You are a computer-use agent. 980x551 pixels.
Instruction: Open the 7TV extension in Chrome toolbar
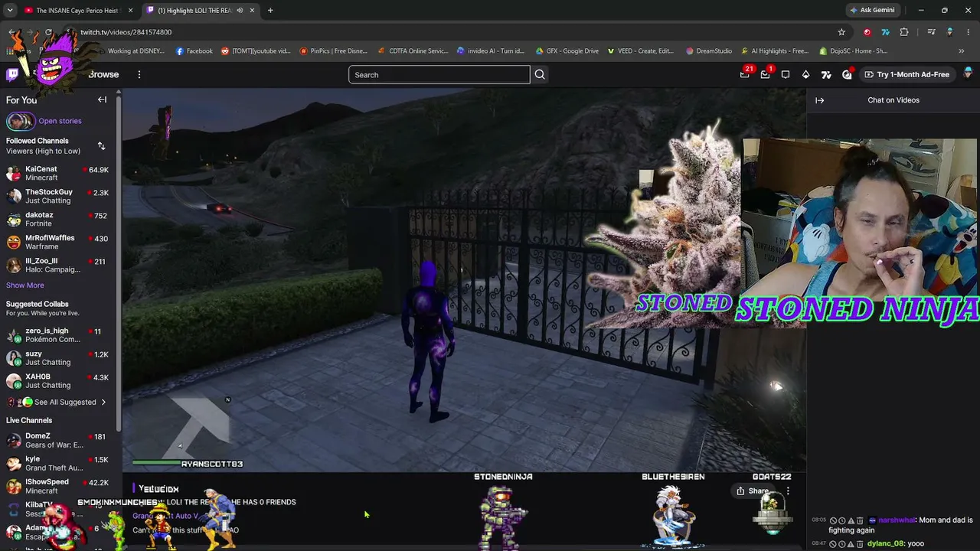click(886, 32)
